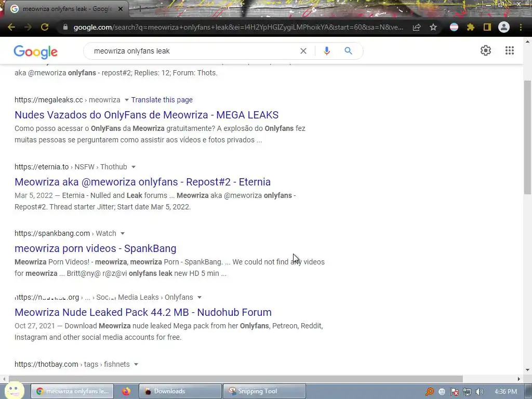
Task: Expand the arrow beside thotbay.com result
Action: click(x=136, y=364)
